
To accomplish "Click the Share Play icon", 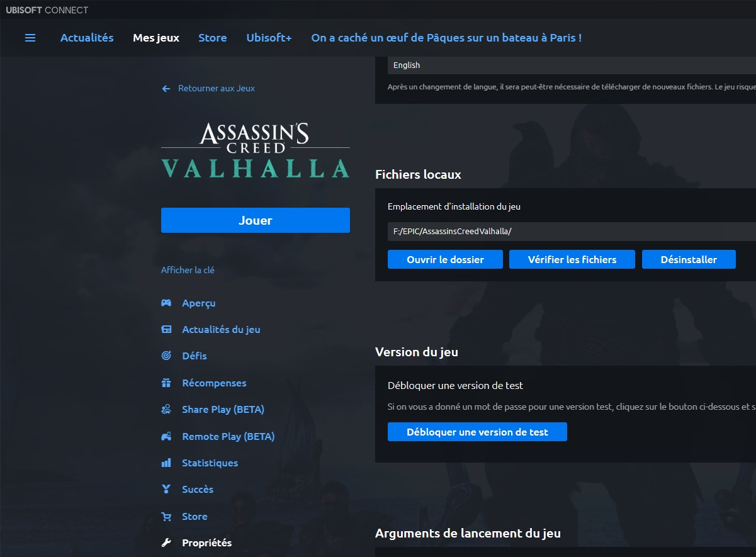I will point(166,409).
